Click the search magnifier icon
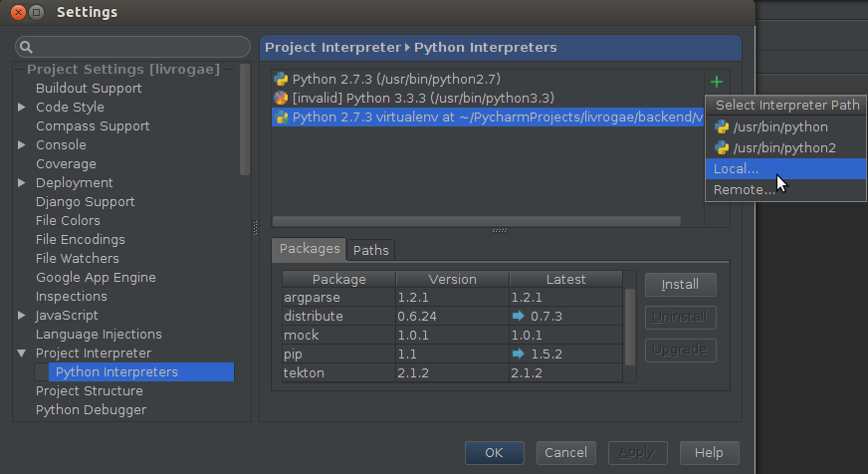 (26, 47)
